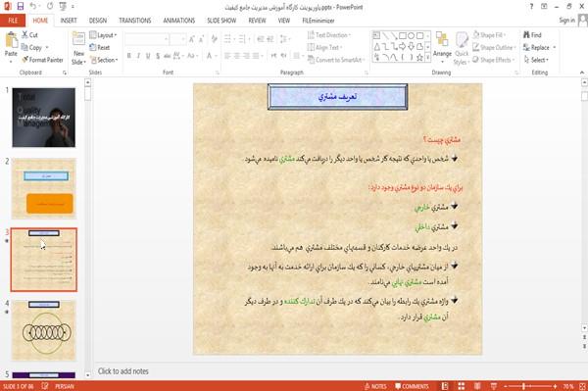Clear all formatting in Font group
Image resolution: width=588 pixels, height=391 pixels.
[214, 39]
